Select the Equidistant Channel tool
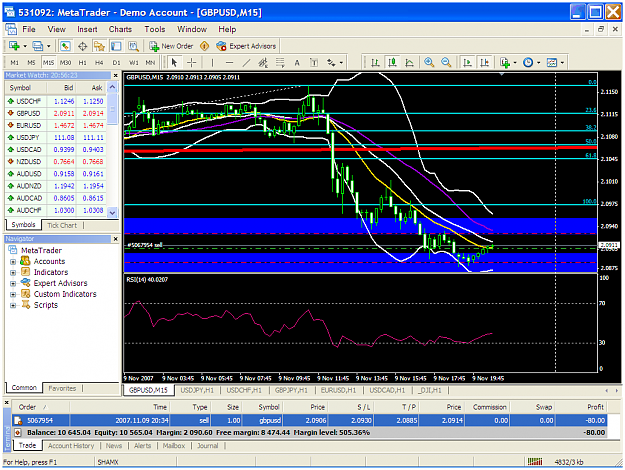 (263, 63)
